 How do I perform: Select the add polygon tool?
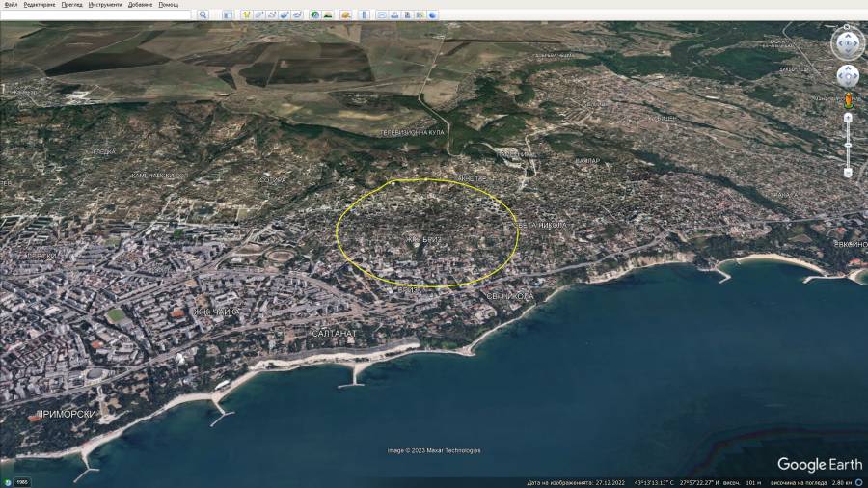click(259, 15)
